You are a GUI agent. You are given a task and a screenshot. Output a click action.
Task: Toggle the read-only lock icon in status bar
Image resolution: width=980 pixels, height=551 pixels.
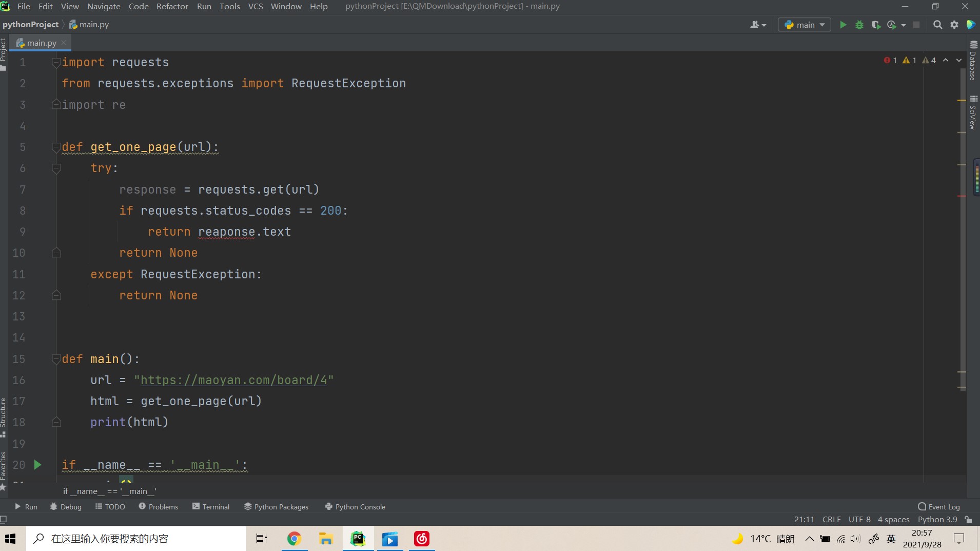(x=968, y=519)
